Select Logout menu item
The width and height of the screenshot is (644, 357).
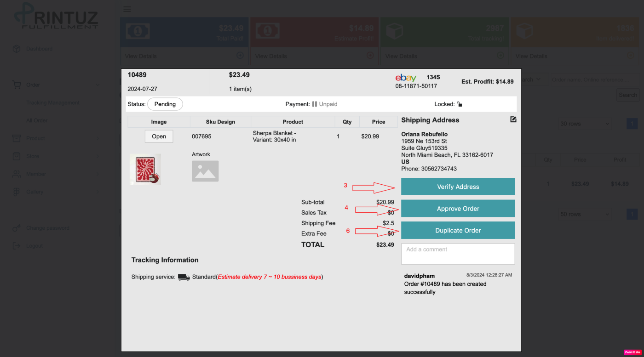click(34, 246)
